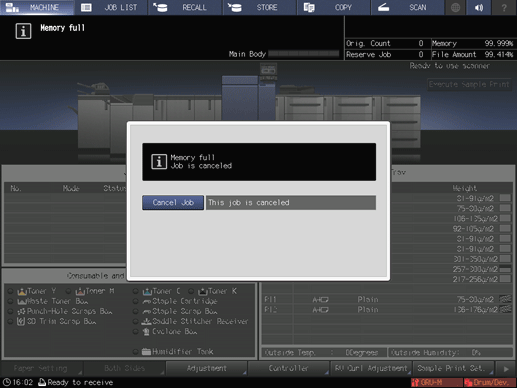Click the Reserve Job count field
Image resolution: width=517 pixels, height=388 pixels.
387,54
